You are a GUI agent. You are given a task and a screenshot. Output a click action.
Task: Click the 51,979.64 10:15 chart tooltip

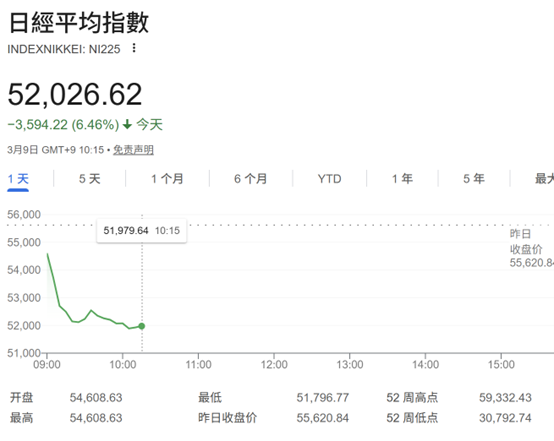pyautogui.click(x=141, y=231)
